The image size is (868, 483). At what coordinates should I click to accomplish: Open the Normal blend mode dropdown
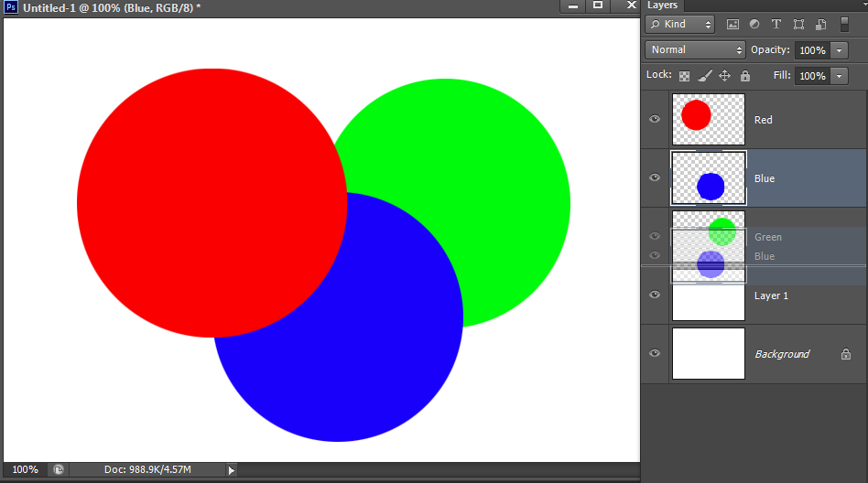tap(696, 50)
